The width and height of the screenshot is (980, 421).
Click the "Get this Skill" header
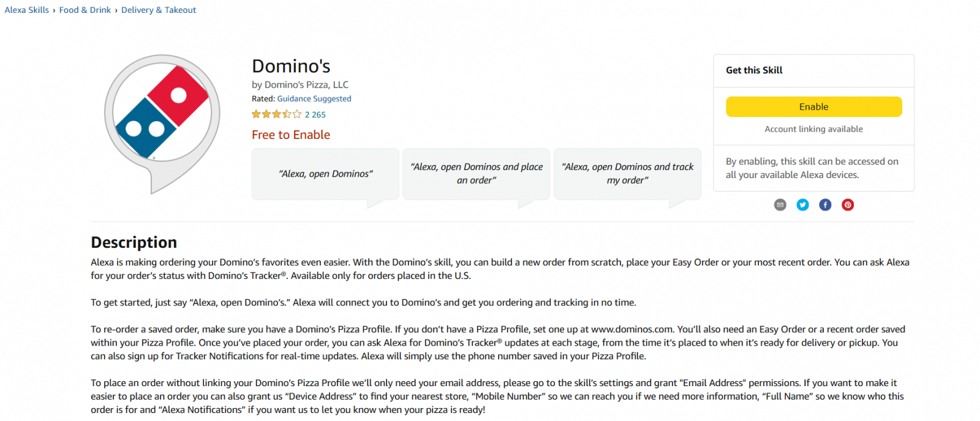[x=754, y=70]
